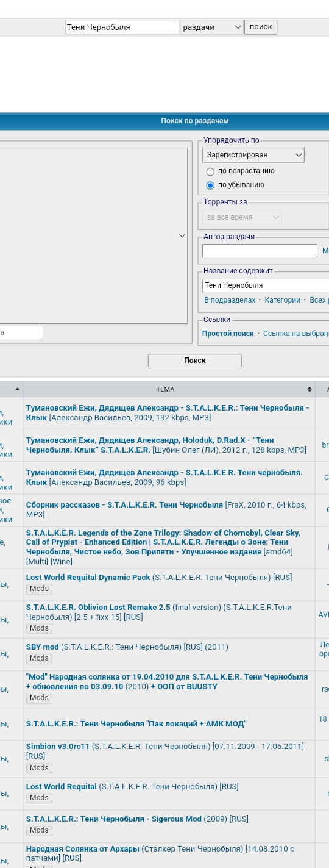Image resolution: width=329 pixels, height=868 pixels.
Task: Click Mods tag under SBY mod
Action: (39, 658)
